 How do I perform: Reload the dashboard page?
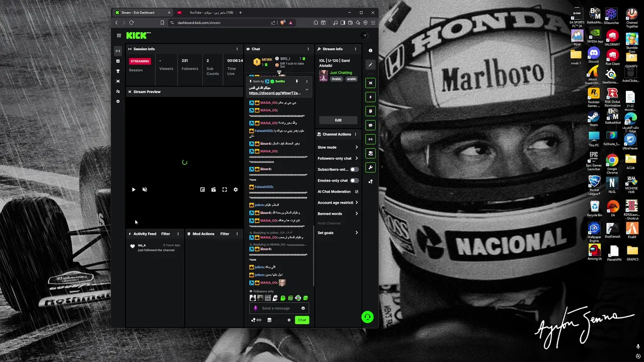(x=131, y=23)
